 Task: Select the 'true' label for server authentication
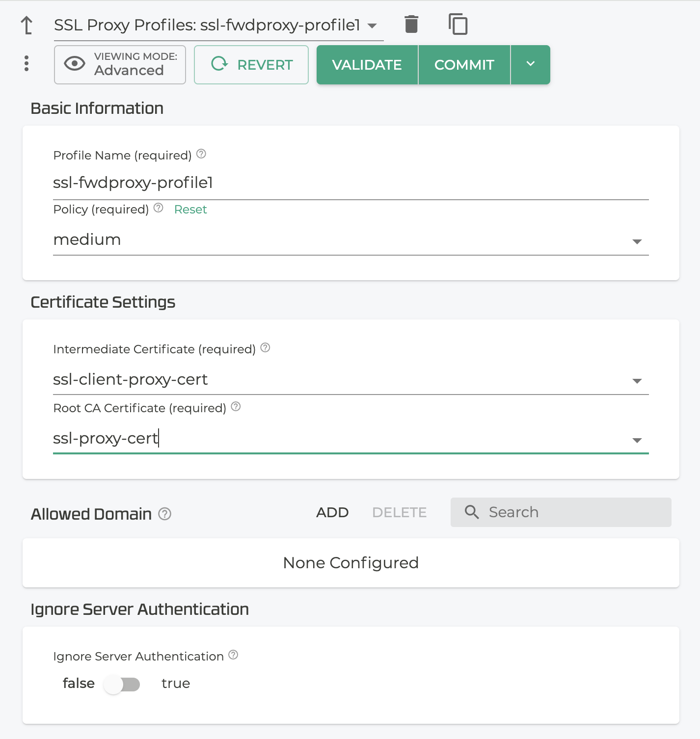point(176,684)
